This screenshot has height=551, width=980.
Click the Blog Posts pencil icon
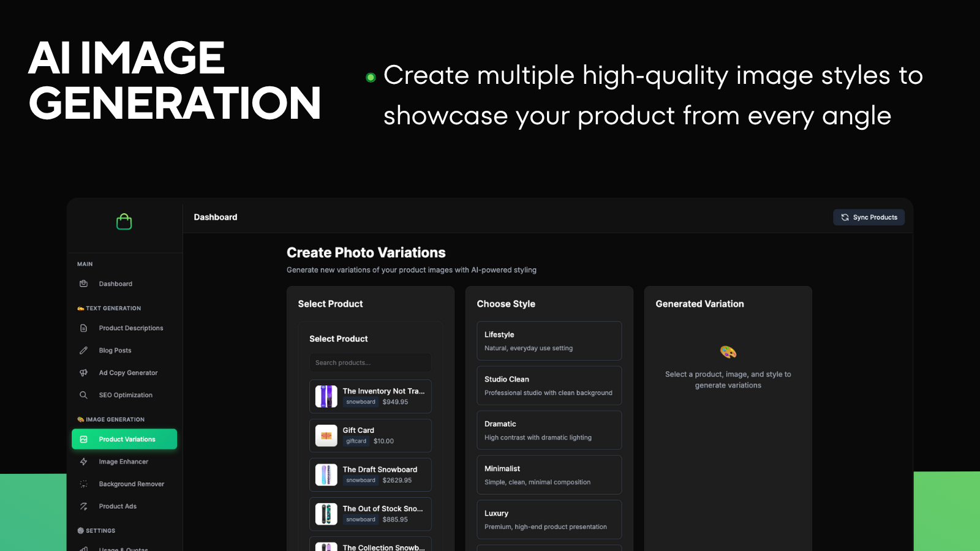pyautogui.click(x=84, y=350)
